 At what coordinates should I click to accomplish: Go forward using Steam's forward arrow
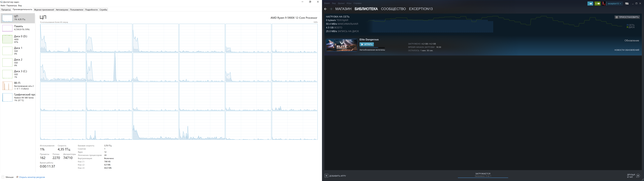tap(331, 9)
